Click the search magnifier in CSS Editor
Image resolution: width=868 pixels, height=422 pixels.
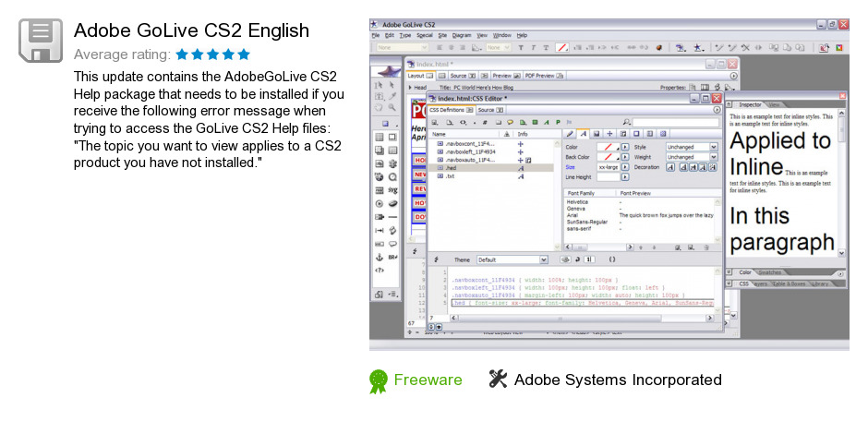(627, 122)
